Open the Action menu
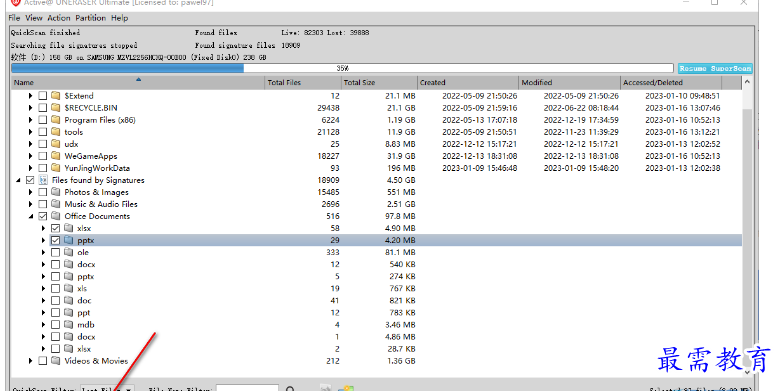 point(59,18)
